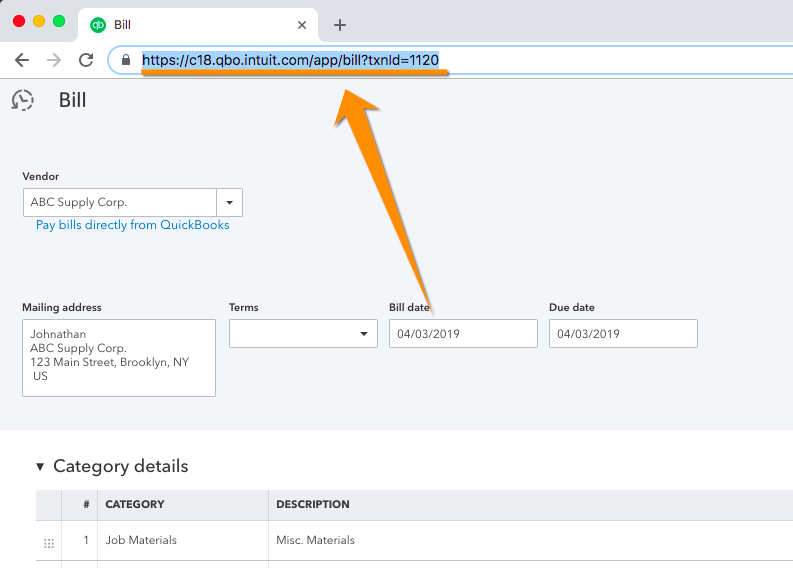Click row number 1 cell

(79, 540)
